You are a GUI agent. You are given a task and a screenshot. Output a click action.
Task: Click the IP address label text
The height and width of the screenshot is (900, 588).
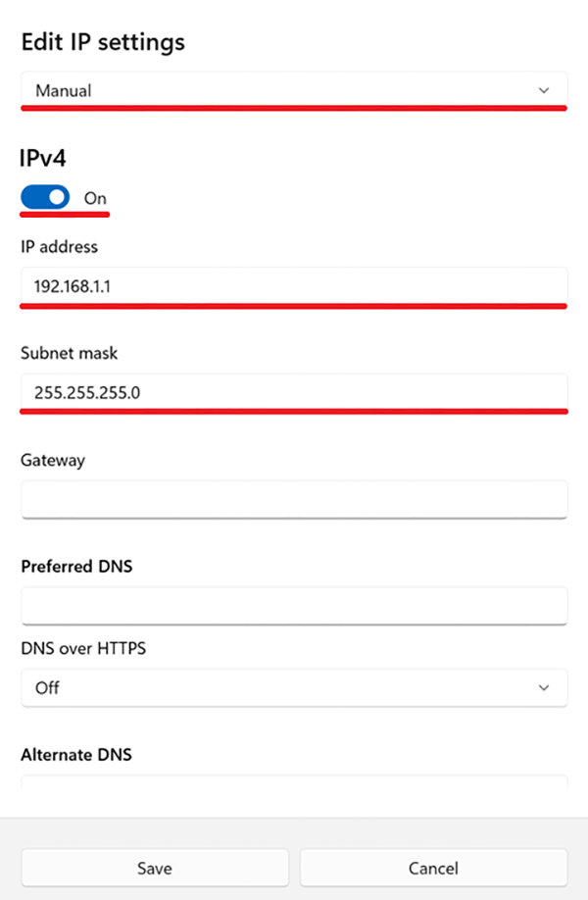tap(59, 247)
